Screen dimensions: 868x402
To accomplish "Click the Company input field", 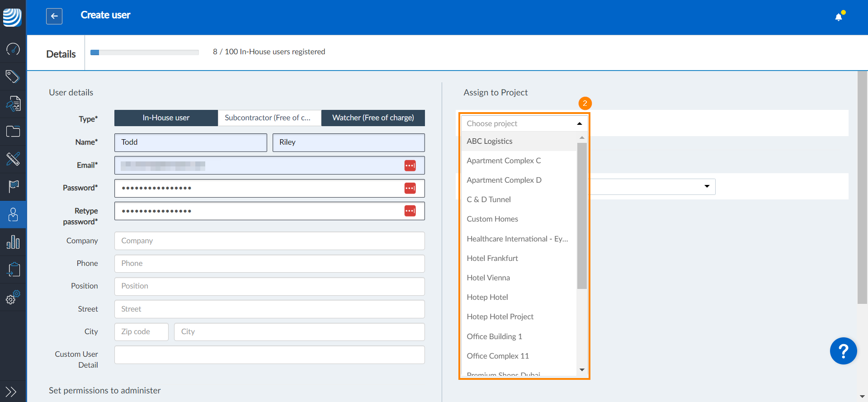I will [x=269, y=241].
